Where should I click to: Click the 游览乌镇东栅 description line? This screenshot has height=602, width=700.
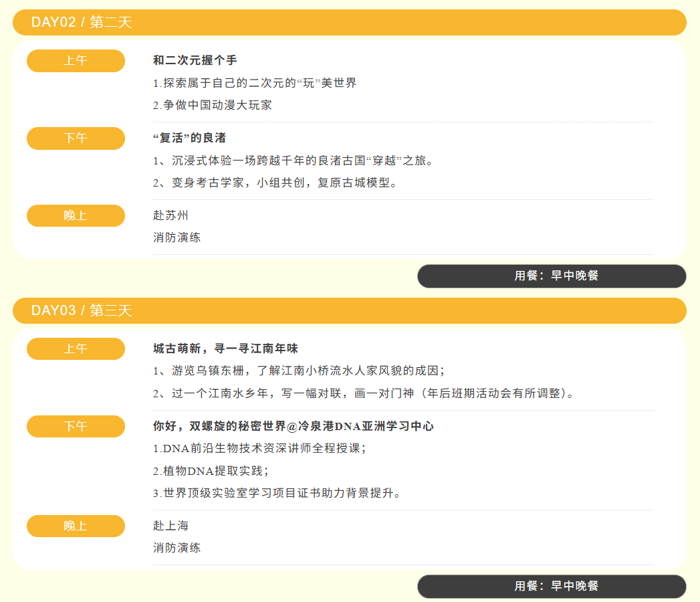[x=299, y=371]
